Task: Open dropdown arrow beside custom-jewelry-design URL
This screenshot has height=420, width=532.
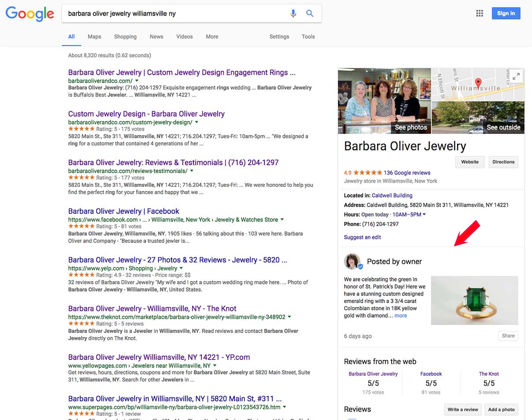Action: click(196, 122)
